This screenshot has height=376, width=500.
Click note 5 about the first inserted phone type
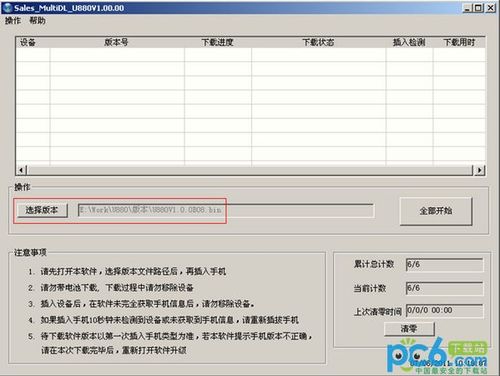pos(170,343)
